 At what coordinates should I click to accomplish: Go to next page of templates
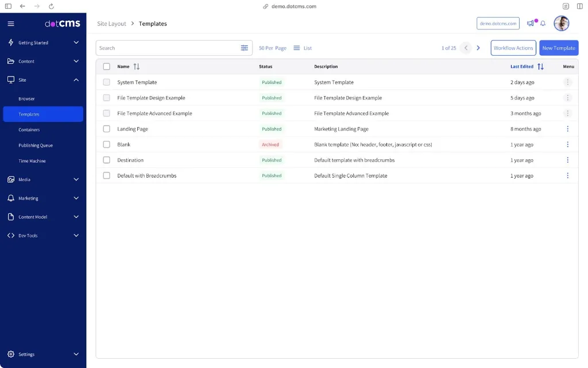click(x=478, y=48)
